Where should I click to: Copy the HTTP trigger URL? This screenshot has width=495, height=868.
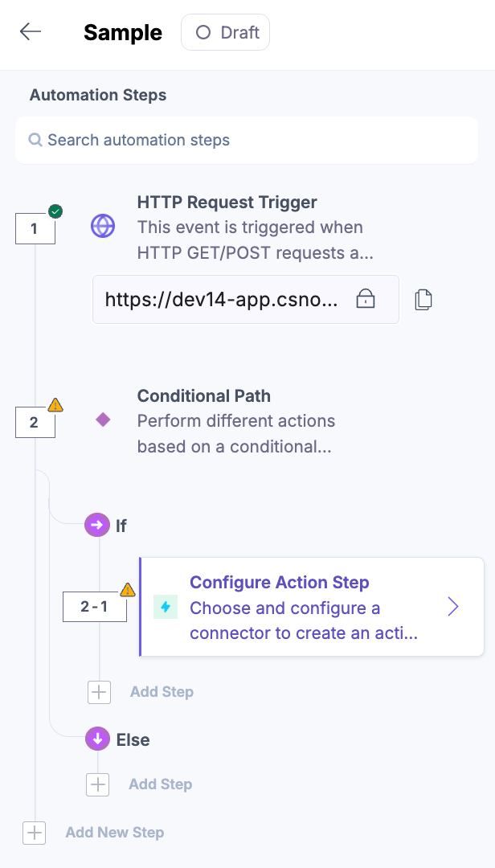coord(423,300)
